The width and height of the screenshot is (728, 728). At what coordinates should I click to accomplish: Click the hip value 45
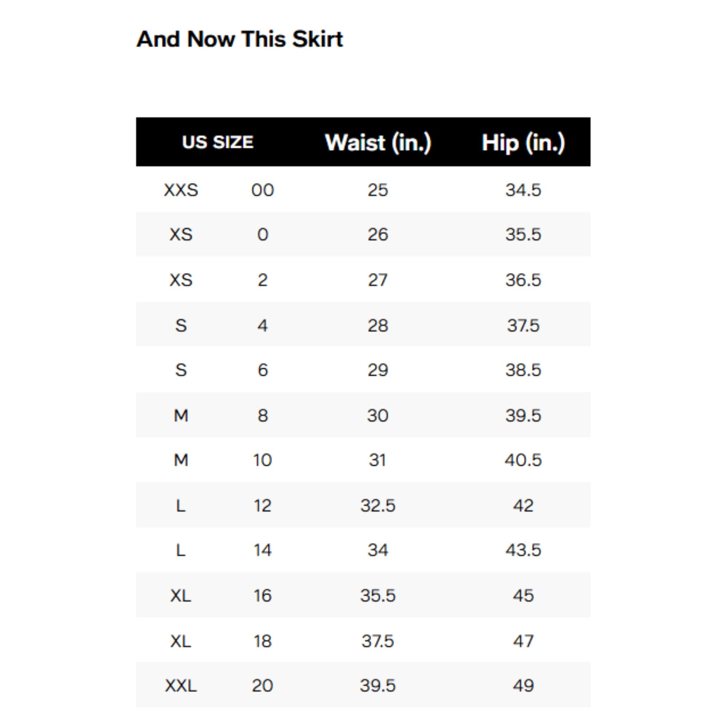[x=523, y=596]
